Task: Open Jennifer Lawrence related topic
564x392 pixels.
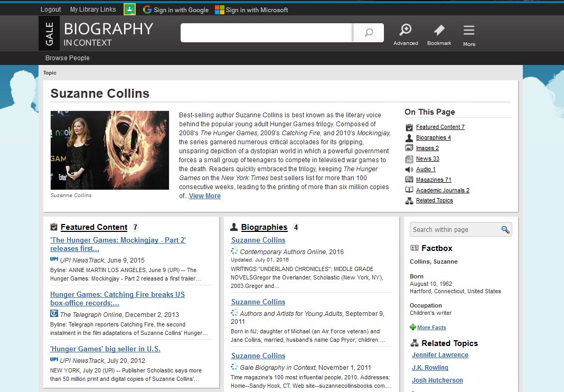Action: 440,355
